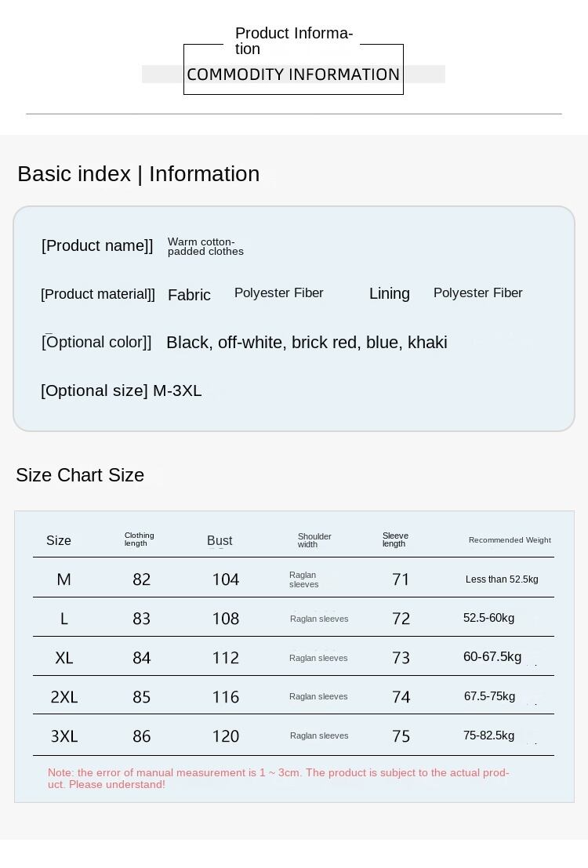Select the [Product name] label
The image size is (588, 868).
[97, 245]
